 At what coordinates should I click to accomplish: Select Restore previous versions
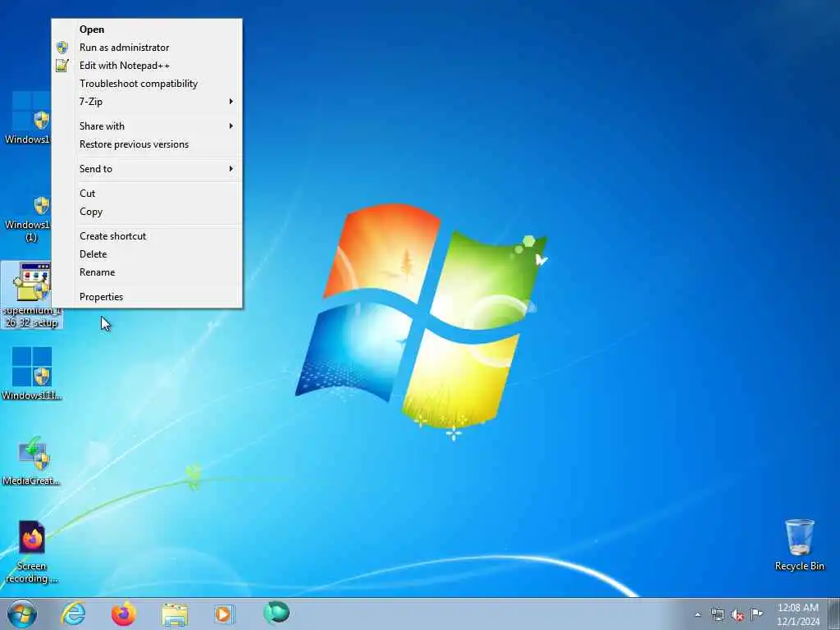tap(147, 144)
